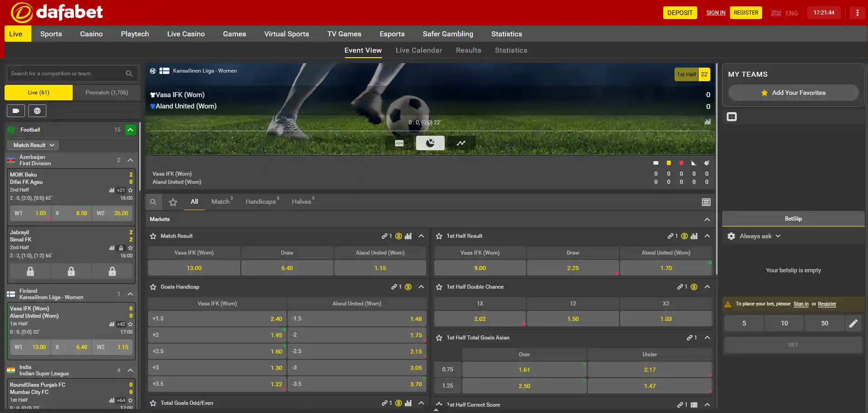Click the sidebar vertical scrollbar
This screenshot has width=868, height=413.
(140, 157)
